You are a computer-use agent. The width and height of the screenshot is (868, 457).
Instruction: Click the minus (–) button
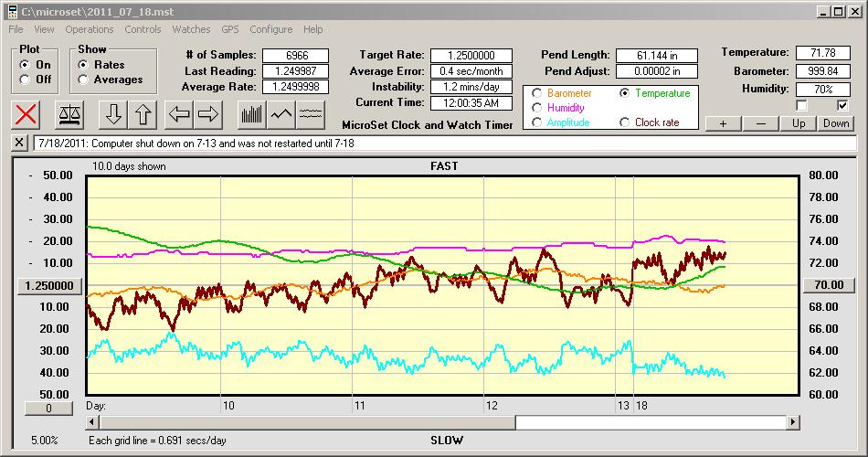tap(760, 123)
